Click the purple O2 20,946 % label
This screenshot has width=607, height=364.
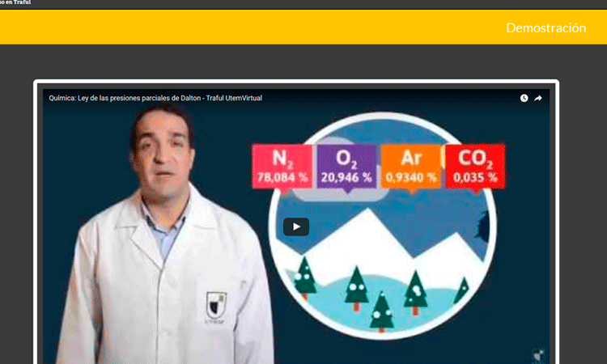346,167
